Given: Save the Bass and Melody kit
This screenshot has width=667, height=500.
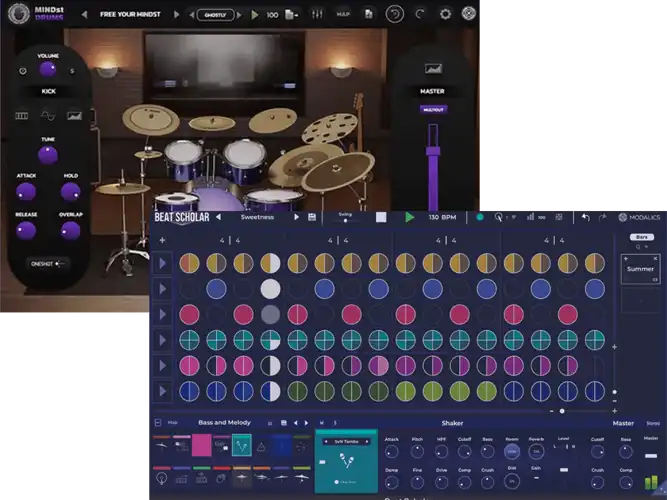Looking at the screenshot, I should click(284, 423).
